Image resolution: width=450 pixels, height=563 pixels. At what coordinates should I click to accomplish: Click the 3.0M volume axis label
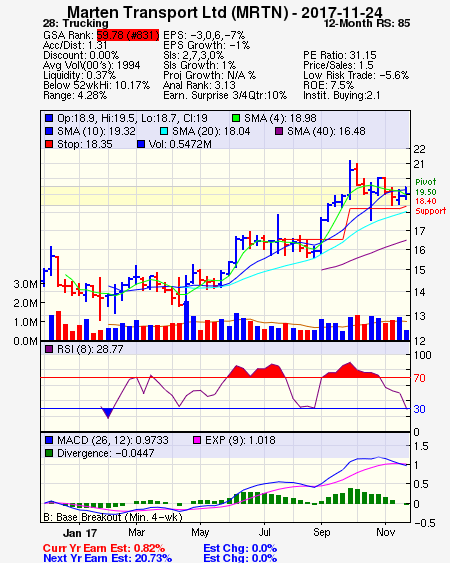click(25, 284)
